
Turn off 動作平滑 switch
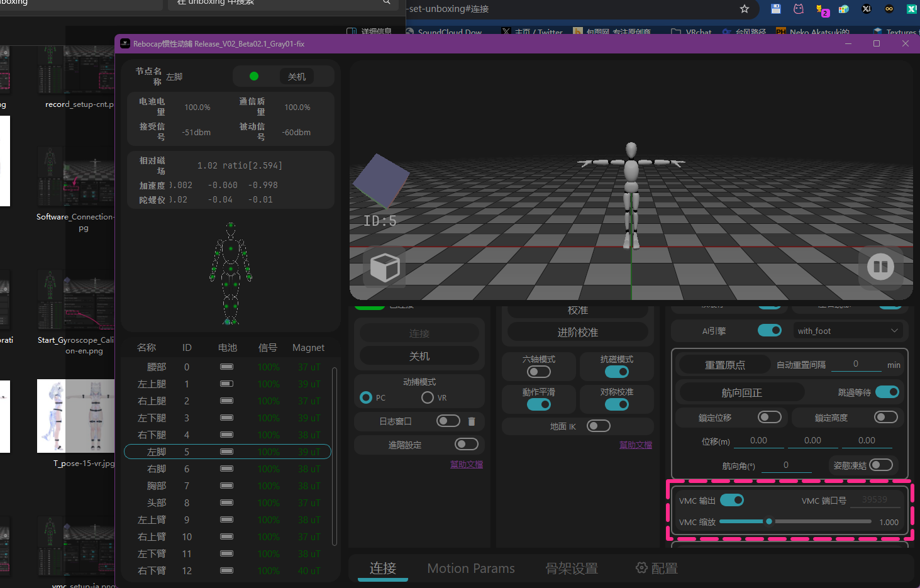(x=539, y=404)
